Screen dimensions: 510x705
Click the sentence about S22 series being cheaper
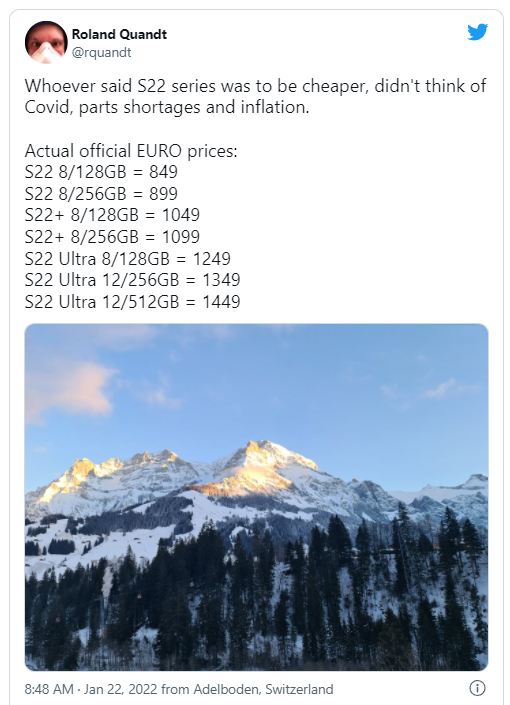click(255, 96)
